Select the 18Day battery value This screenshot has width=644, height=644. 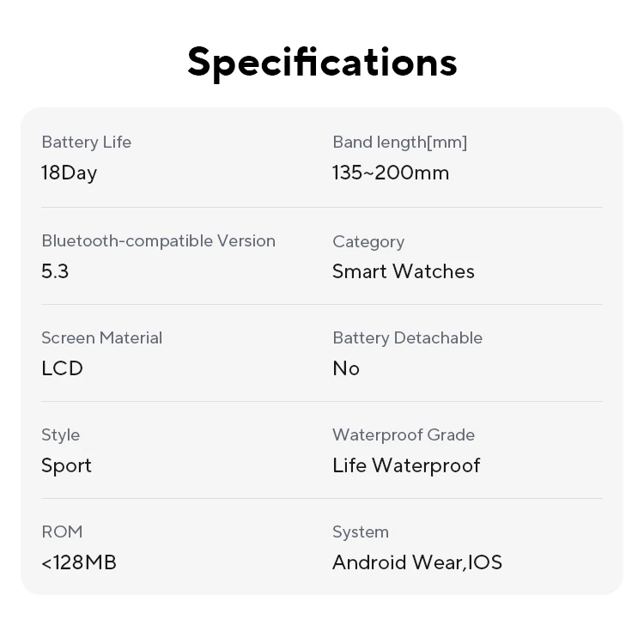click(x=69, y=173)
